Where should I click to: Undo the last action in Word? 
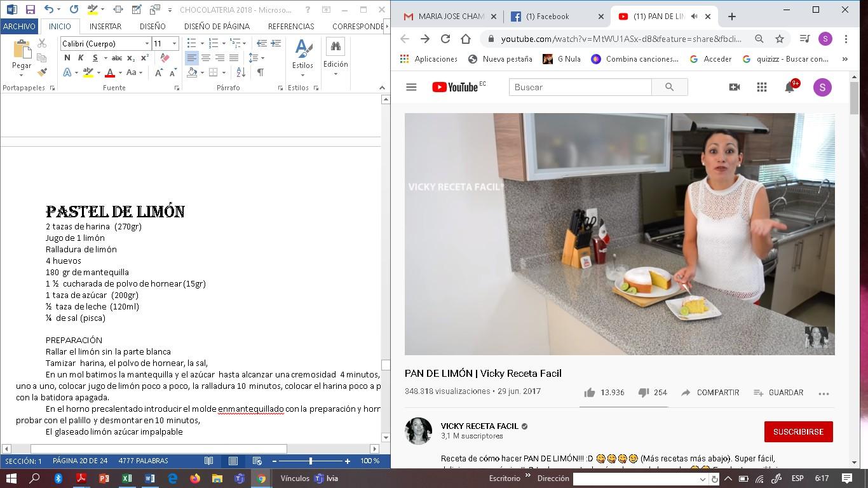tap(48, 10)
